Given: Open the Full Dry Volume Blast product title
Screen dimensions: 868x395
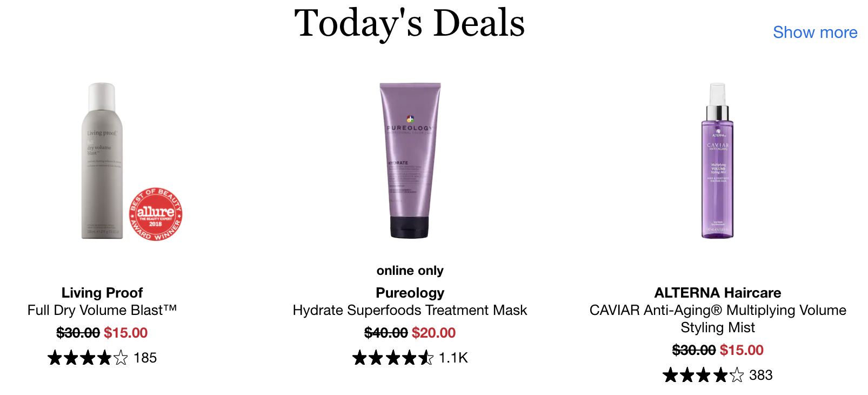Looking at the screenshot, I should point(102,310).
